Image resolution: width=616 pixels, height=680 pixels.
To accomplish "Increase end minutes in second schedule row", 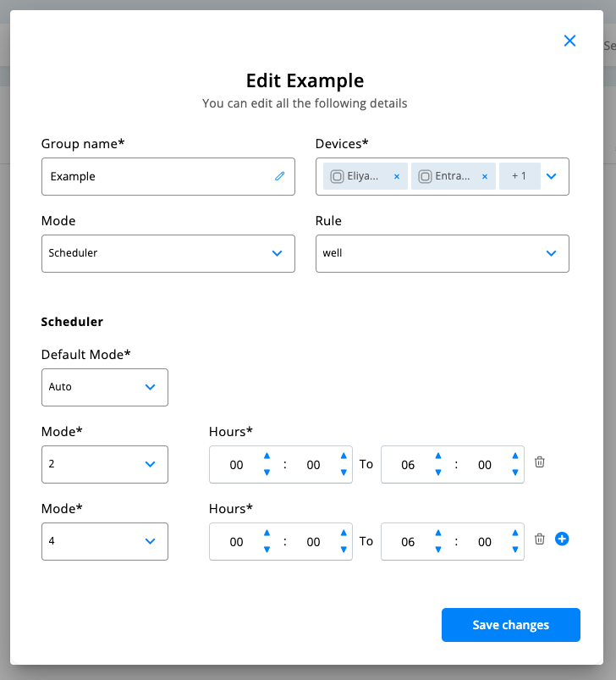I will tap(514, 533).
